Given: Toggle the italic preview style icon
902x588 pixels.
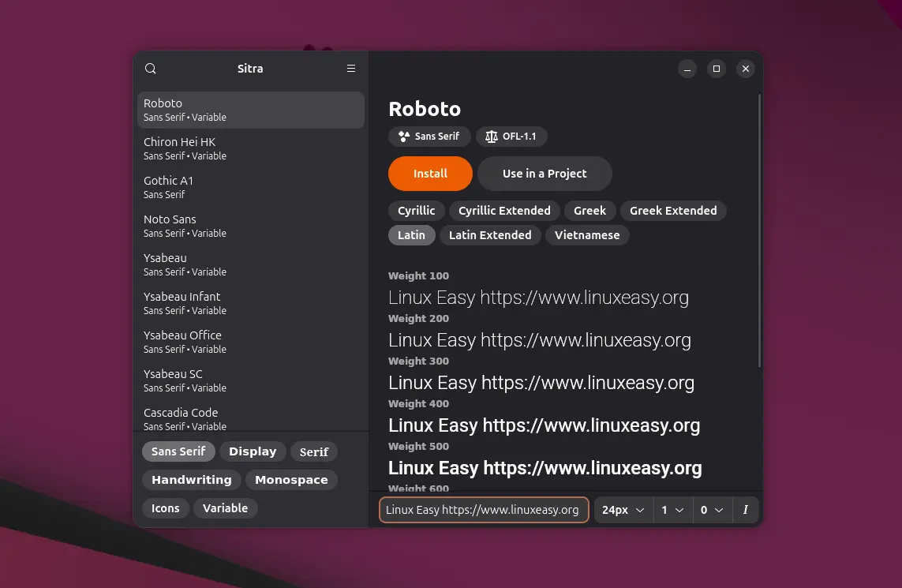Looking at the screenshot, I should [x=745, y=509].
